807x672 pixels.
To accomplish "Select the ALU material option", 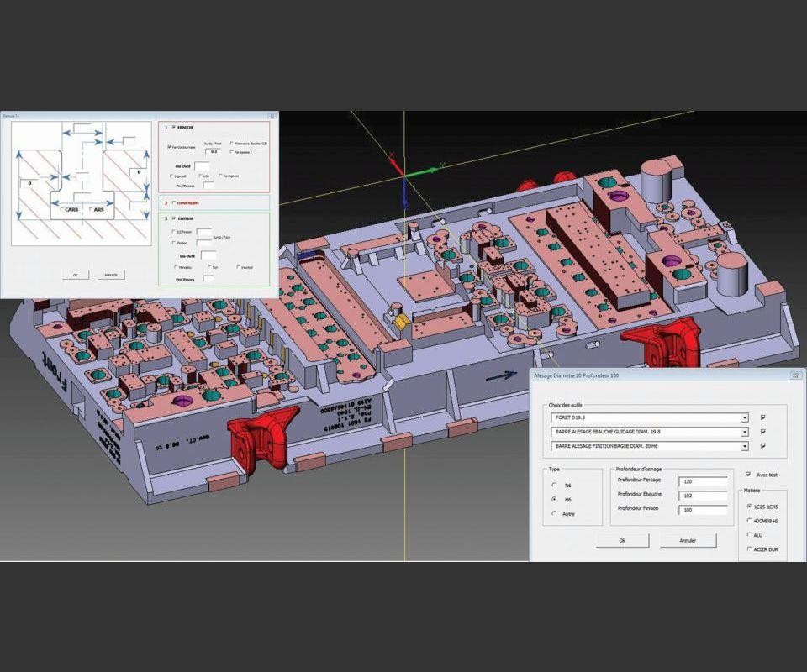I will 749,535.
